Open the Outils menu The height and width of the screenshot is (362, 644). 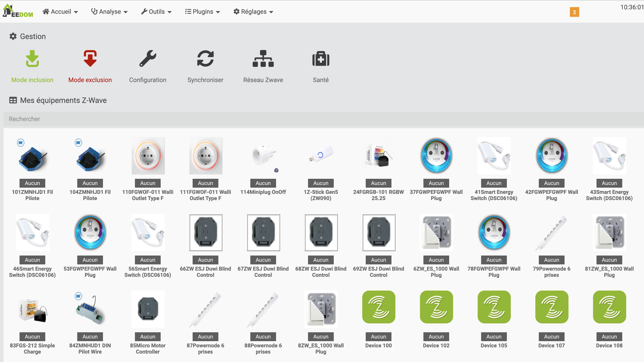click(x=156, y=12)
